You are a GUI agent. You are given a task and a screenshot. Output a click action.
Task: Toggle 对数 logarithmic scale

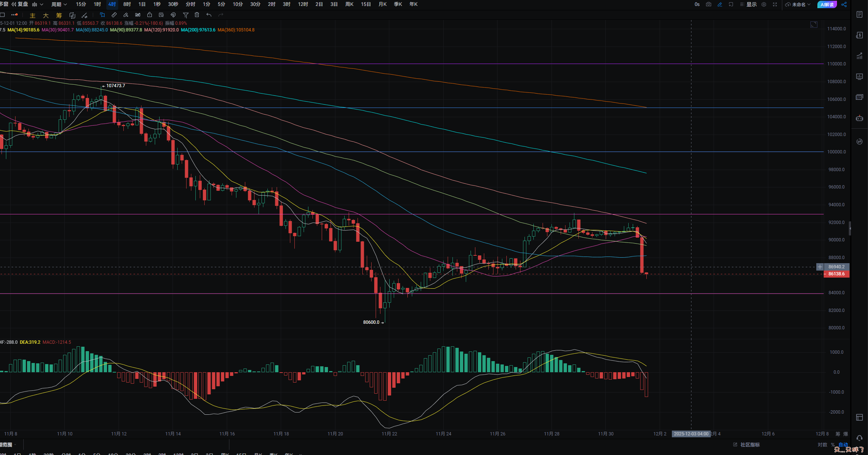[x=822, y=445]
